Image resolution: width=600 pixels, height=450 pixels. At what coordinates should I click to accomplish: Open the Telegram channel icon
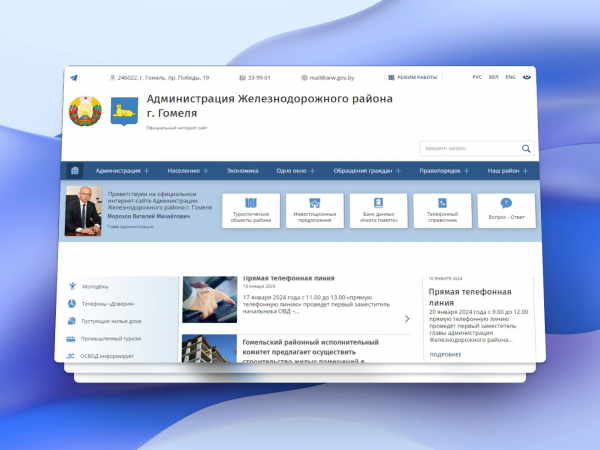point(74,78)
